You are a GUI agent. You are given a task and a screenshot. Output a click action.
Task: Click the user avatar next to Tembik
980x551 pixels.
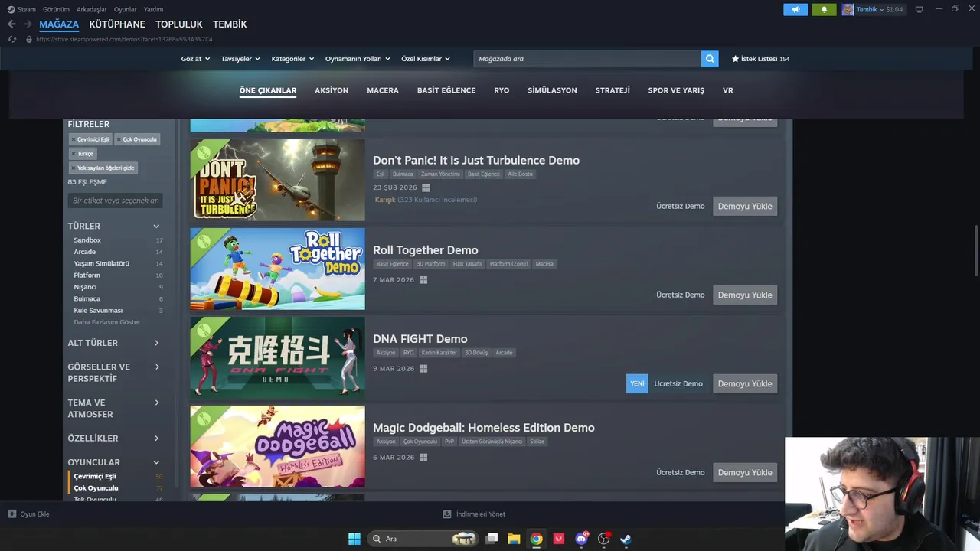point(848,9)
